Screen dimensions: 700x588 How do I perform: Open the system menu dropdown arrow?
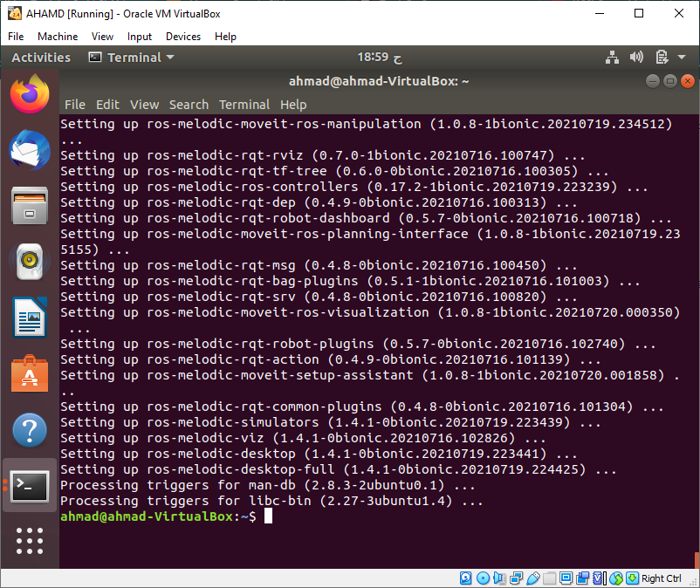tap(682, 57)
